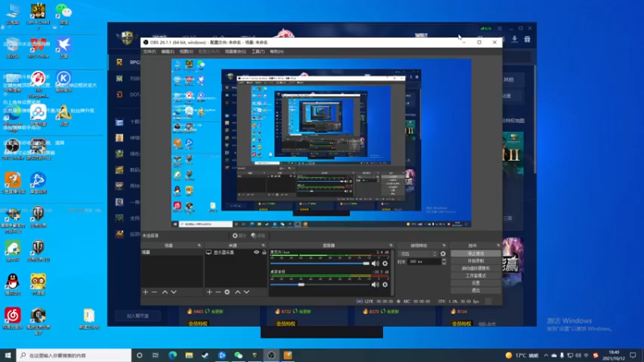This screenshot has height=362, width=644.
Task: Click the Stop Streaming button in Controls
Action: 476,253
